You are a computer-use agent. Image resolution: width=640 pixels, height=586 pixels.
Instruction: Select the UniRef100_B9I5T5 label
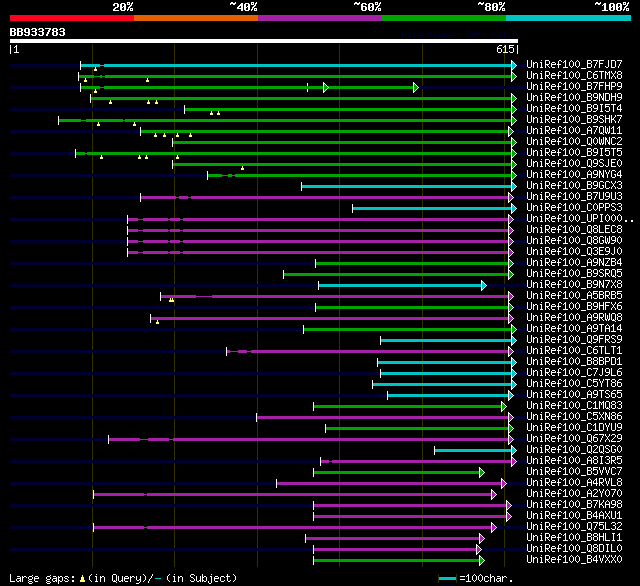[x=574, y=153]
